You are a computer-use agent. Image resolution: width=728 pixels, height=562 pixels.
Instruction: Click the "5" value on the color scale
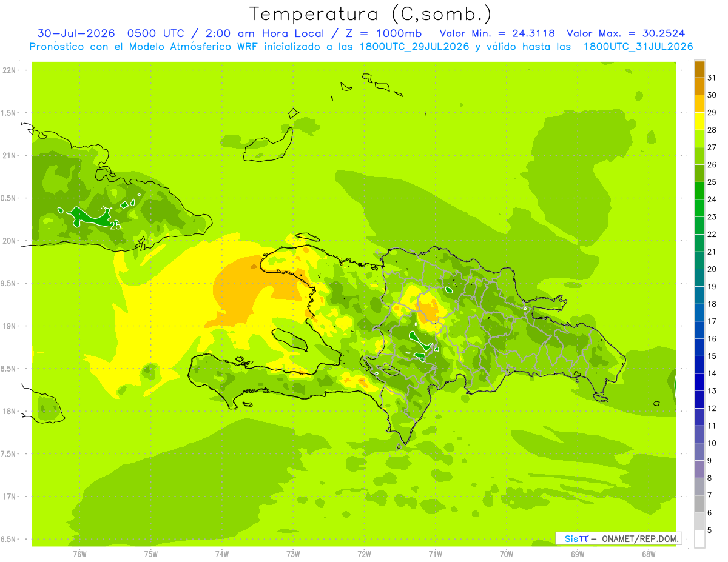click(710, 530)
